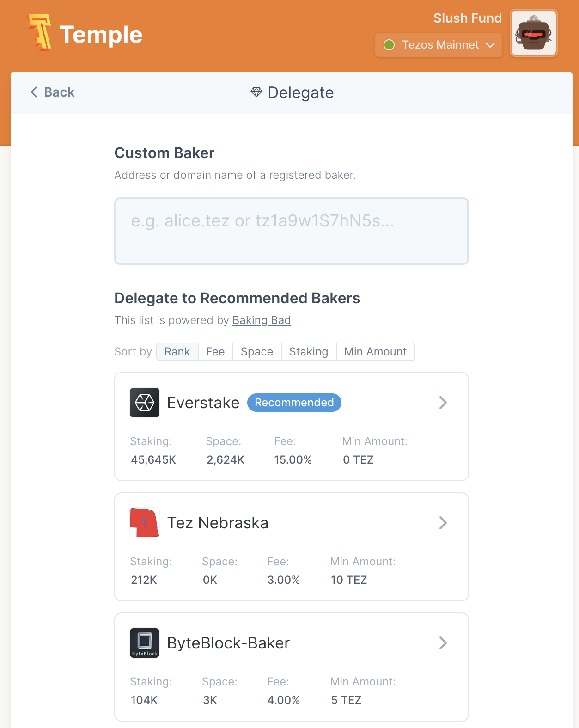Click Everstake space value 2,624K
The image size is (579, 728).
click(x=226, y=460)
